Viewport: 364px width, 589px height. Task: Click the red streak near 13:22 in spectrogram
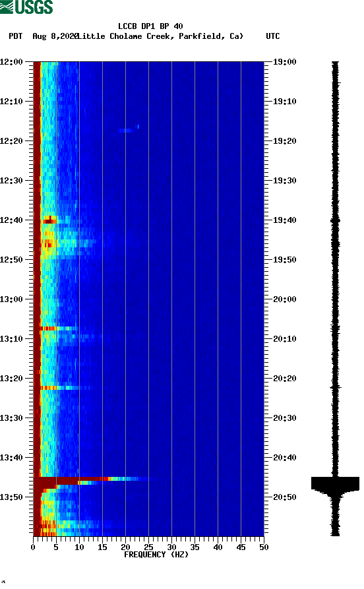point(49,388)
